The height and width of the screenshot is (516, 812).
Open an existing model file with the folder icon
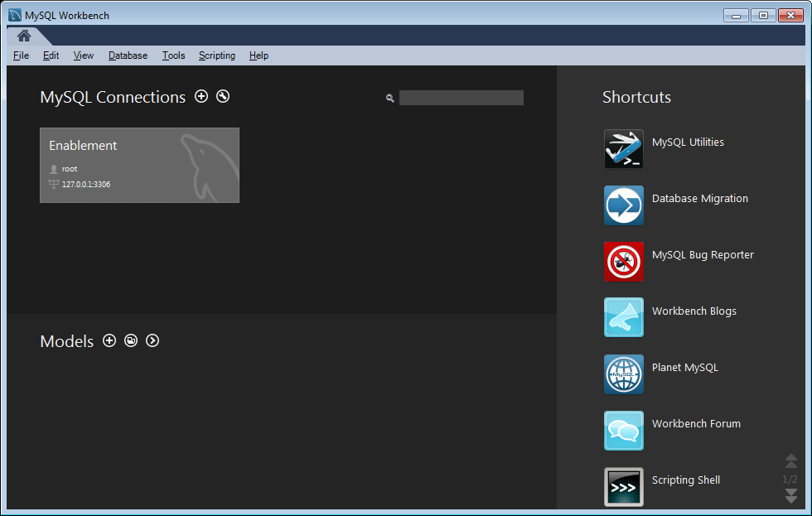[x=131, y=340]
